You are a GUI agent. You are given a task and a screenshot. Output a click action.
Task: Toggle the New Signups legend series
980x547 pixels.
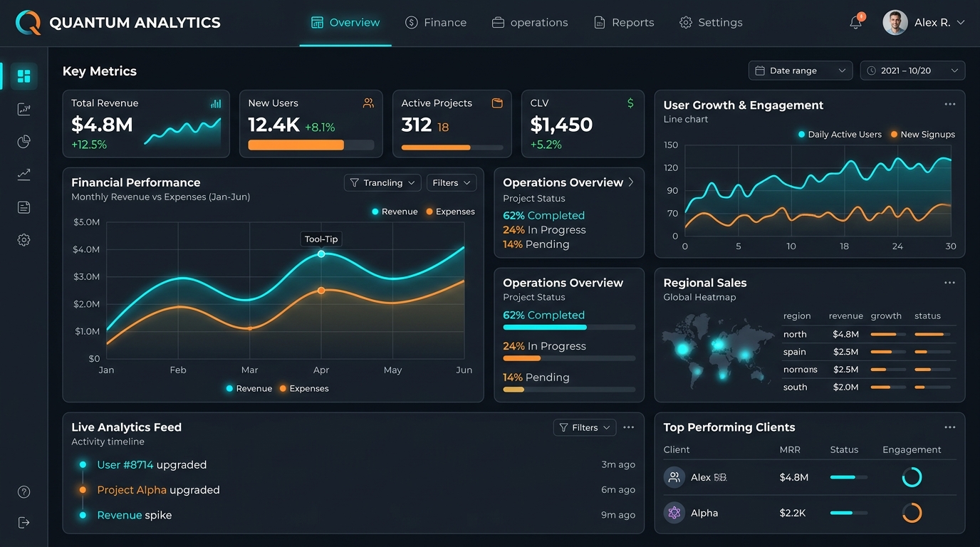(922, 134)
